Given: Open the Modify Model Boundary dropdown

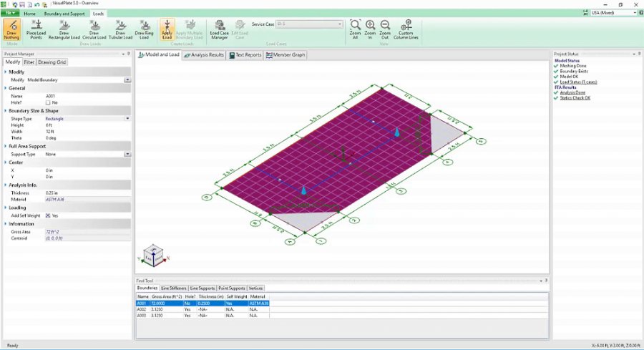Looking at the screenshot, I should click(128, 80).
